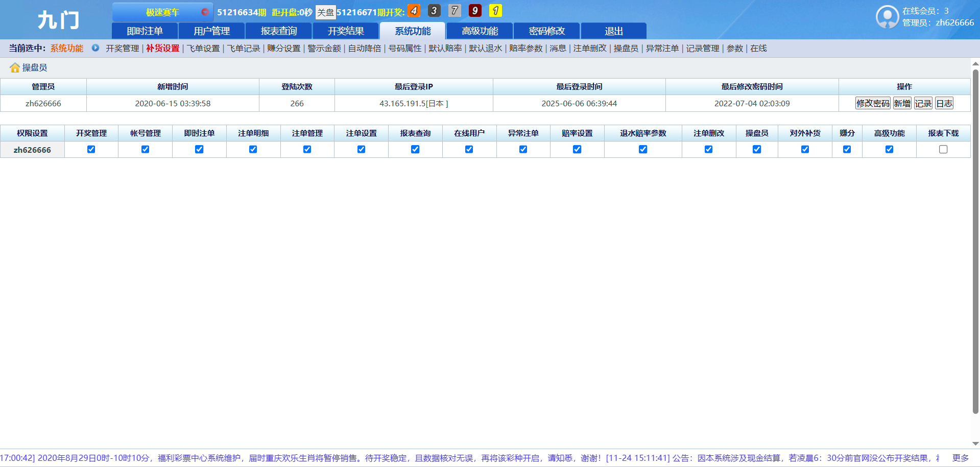980x467 pixels.
Task: Uncheck the 开奖管理 permission checkbox
Action: [91, 149]
